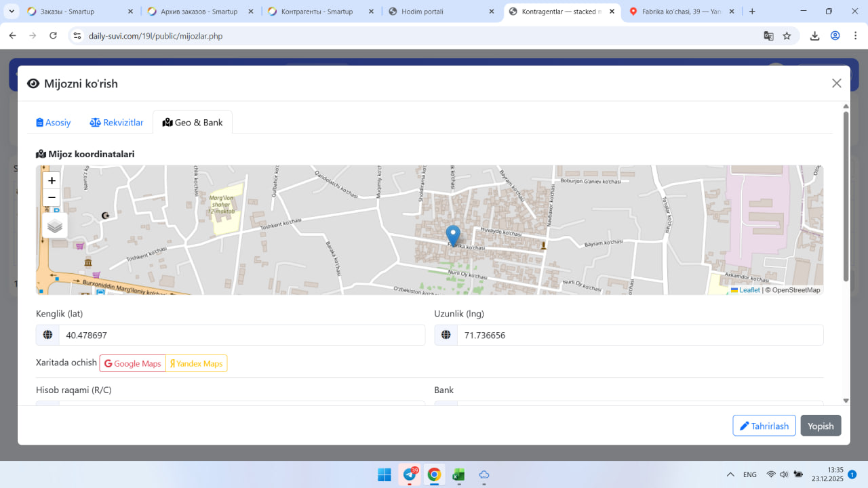This screenshot has height=488, width=868.
Task: Bookmark this page with star icon
Action: point(787,36)
